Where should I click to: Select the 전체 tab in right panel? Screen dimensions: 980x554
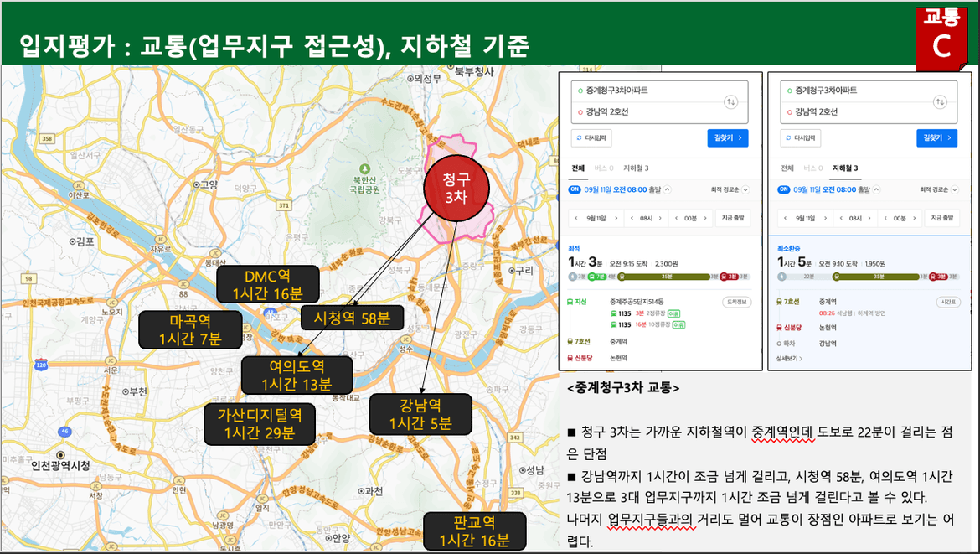point(787,168)
